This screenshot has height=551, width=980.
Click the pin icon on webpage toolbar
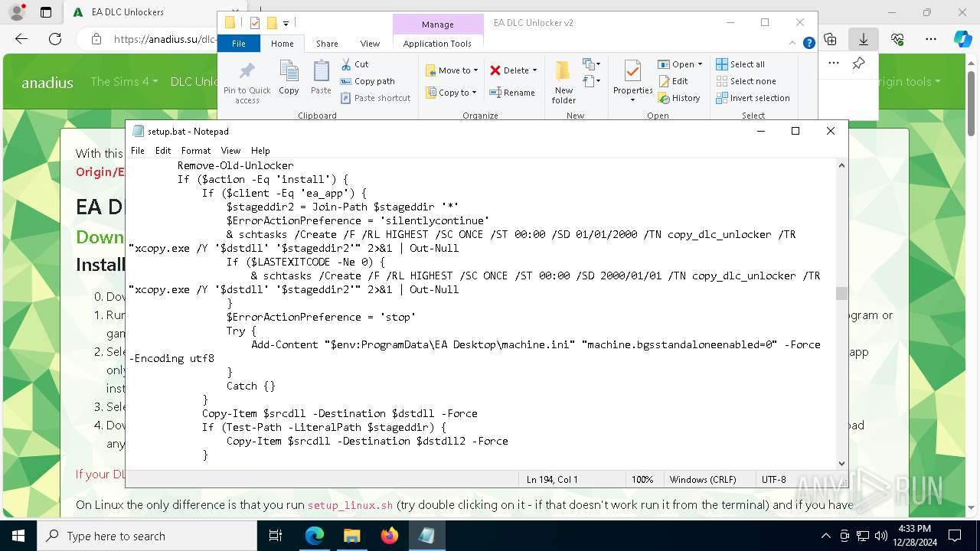(x=859, y=64)
